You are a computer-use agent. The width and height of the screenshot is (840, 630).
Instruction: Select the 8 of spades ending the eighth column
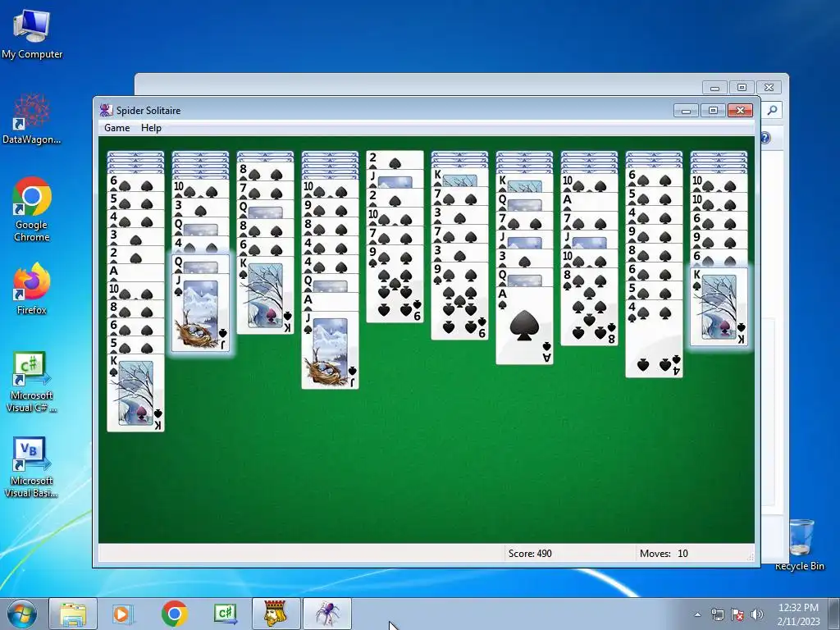[589, 307]
